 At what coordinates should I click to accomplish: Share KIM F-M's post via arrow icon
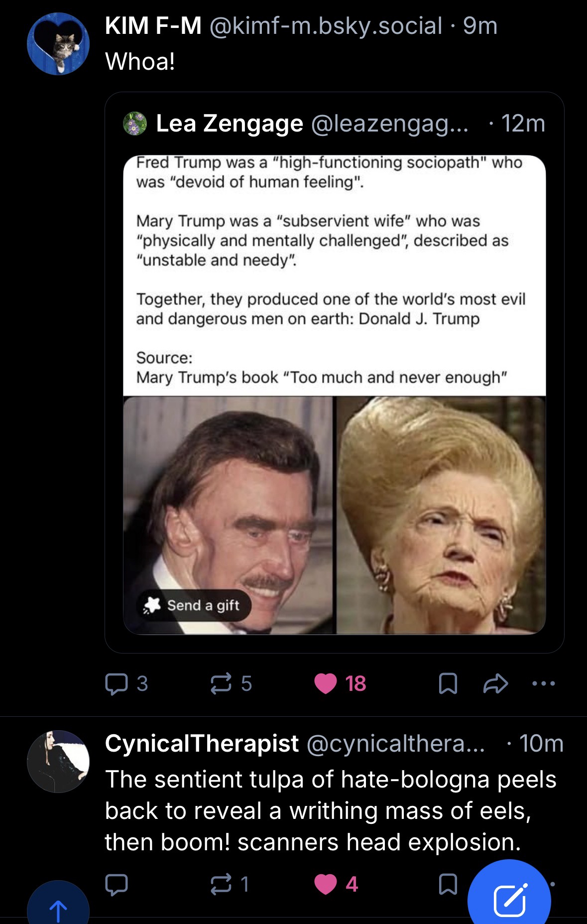click(495, 684)
